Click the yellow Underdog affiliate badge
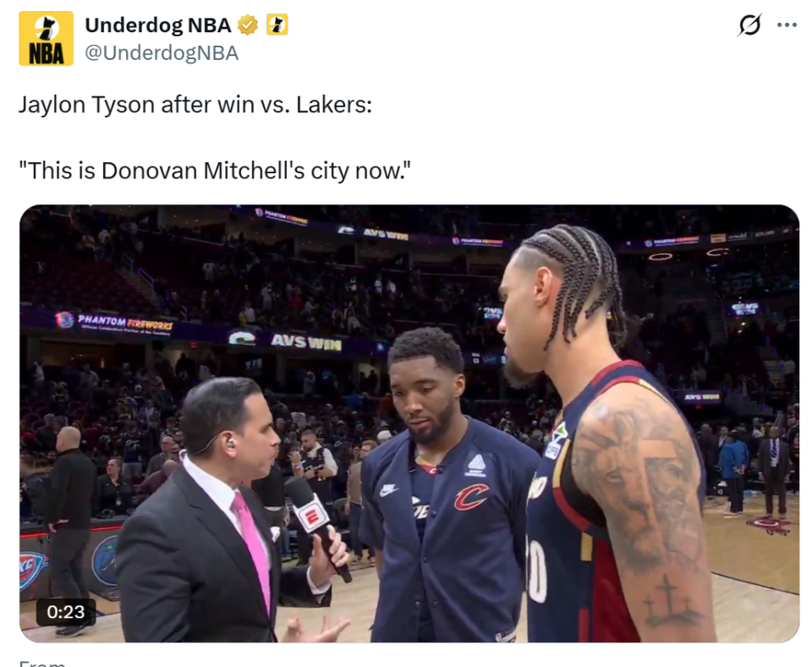 (x=277, y=25)
